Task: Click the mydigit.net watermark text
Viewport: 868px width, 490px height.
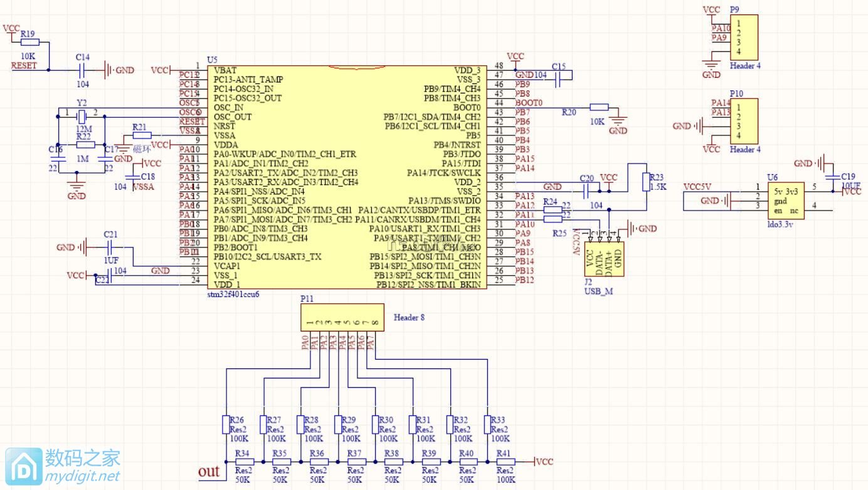Action: 82,476
